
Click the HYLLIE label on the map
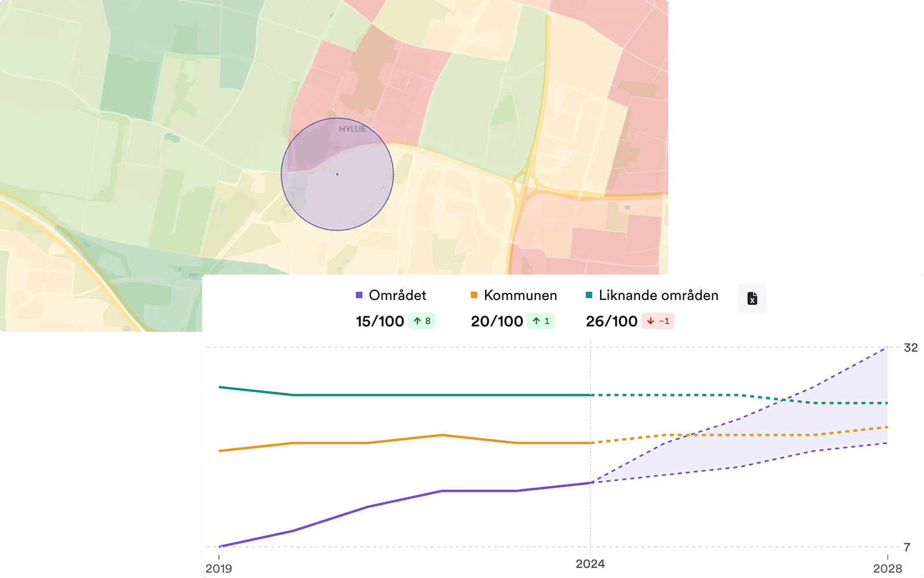[x=352, y=129]
